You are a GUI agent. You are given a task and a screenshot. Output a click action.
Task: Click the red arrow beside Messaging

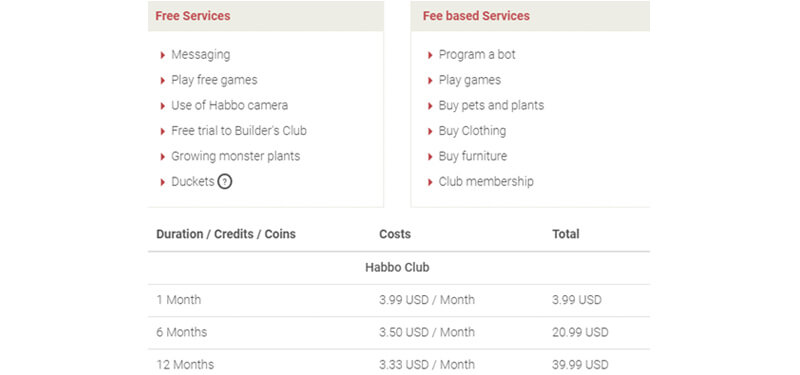click(x=163, y=55)
